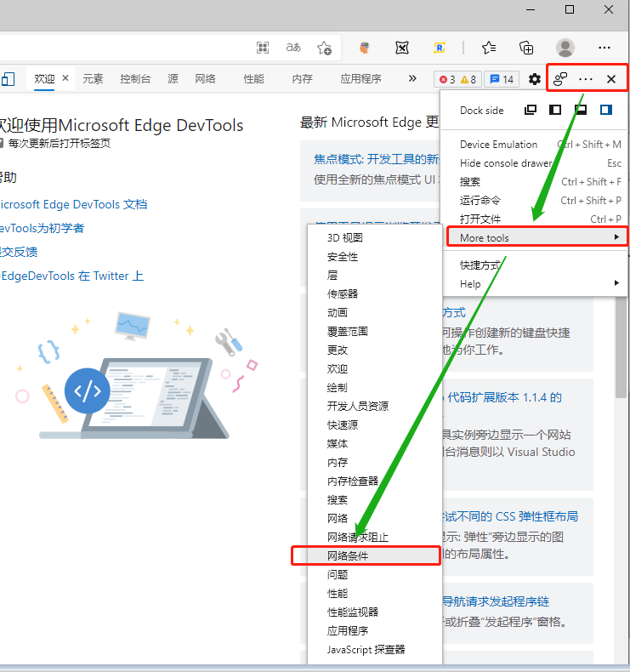The image size is (630, 672).
Task: Show more DevTools tabs chevron
Action: 412,78
